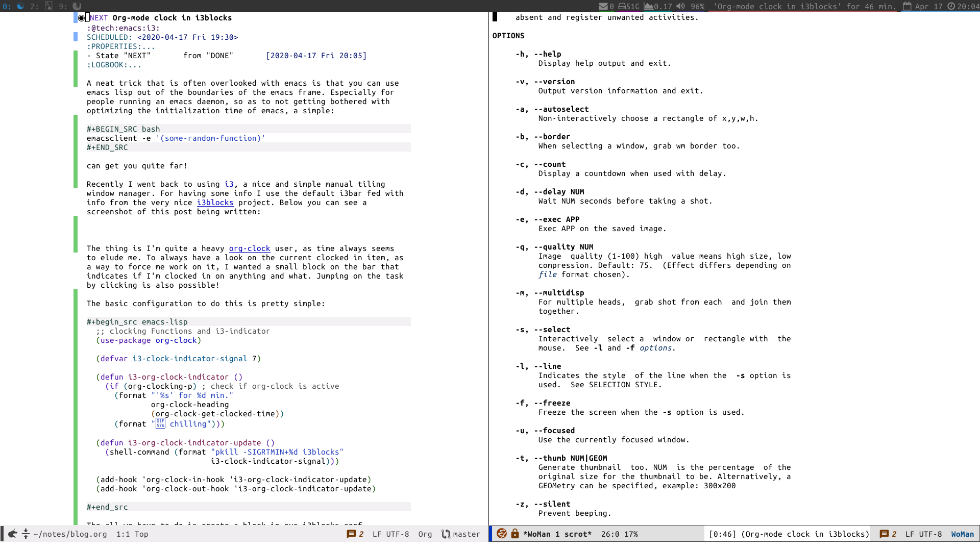Collapse the 'Org-mode clock in i3blocks' heading
Image resolution: width=980 pixels, height=551 pixels.
[172, 18]
